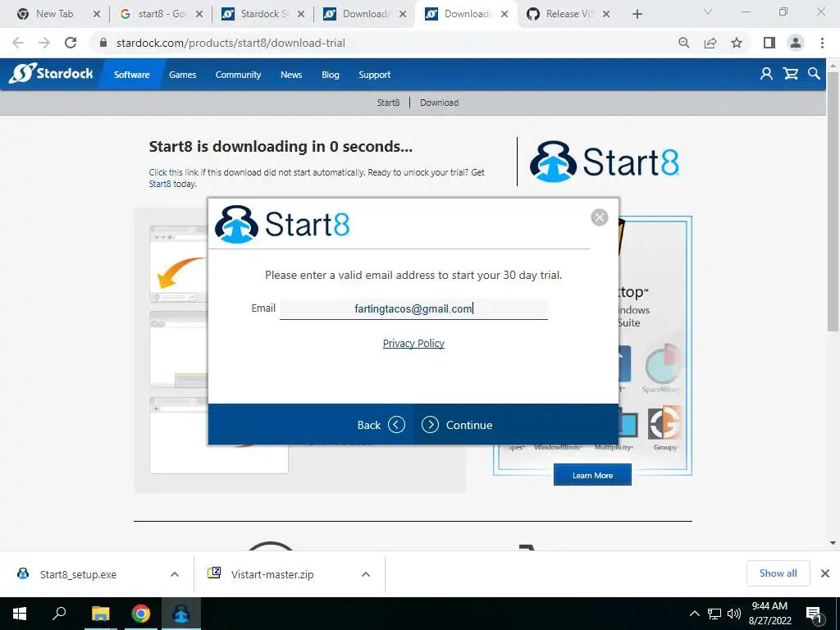Viewport: 840px width, 630px height.
Task: Open the notification center icon
Action: tap(815, 614)
